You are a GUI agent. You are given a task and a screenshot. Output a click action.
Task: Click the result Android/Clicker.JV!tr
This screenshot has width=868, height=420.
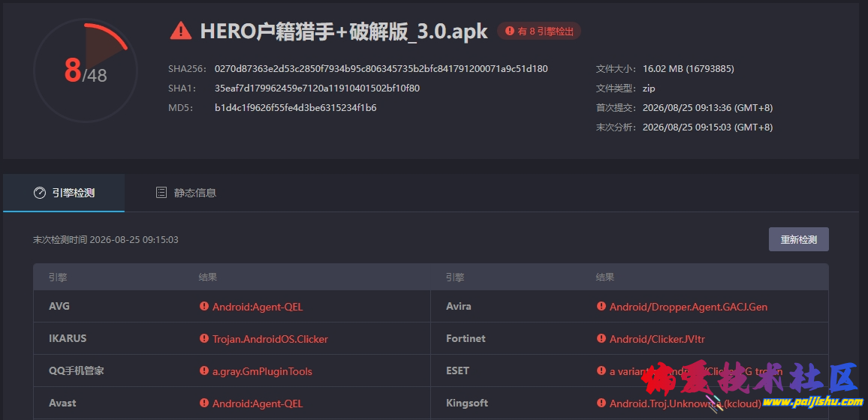[x=658, y=339]
